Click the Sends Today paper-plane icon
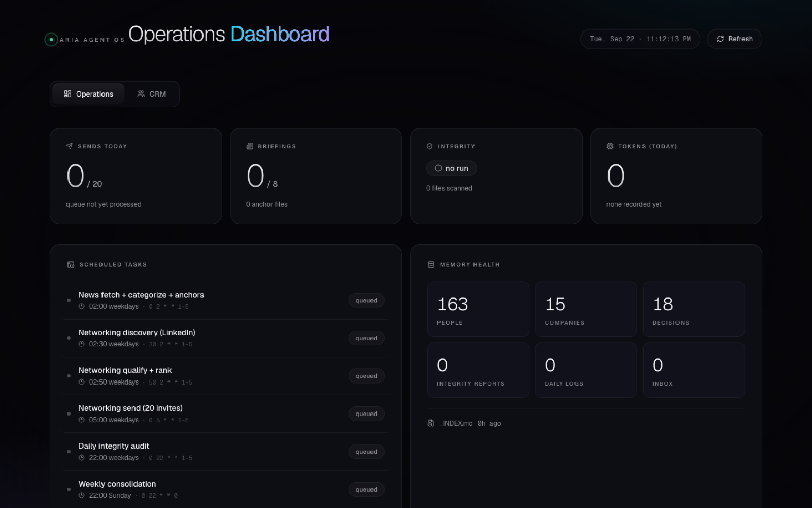Image resolution: width=812 pixels, height=508 pixels. (x=70, y=146)
